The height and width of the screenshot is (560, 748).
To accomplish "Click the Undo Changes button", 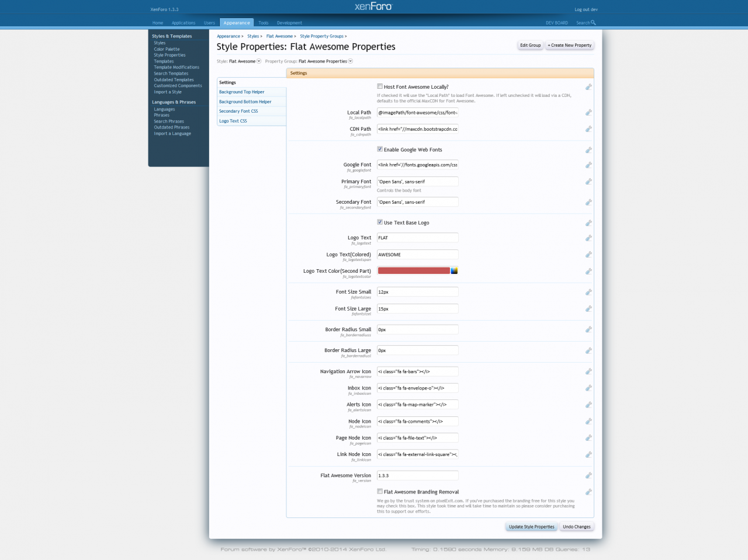I will click(576, 527).
